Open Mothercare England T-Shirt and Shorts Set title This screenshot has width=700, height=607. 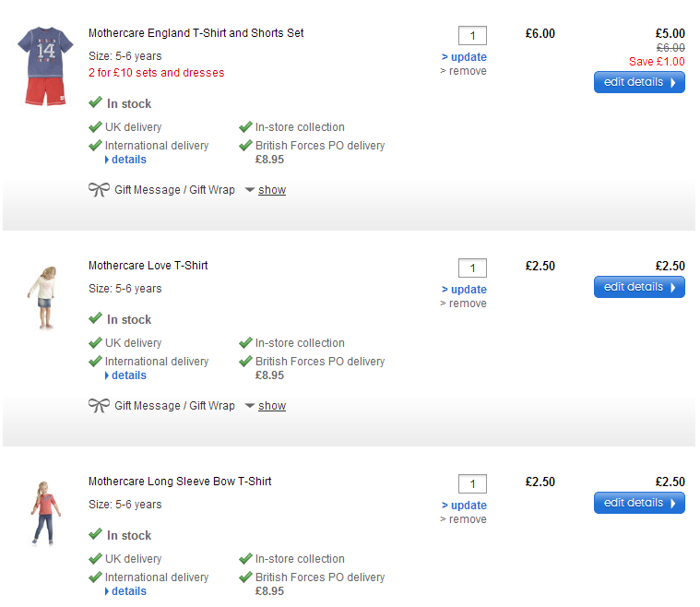[196, 33]
